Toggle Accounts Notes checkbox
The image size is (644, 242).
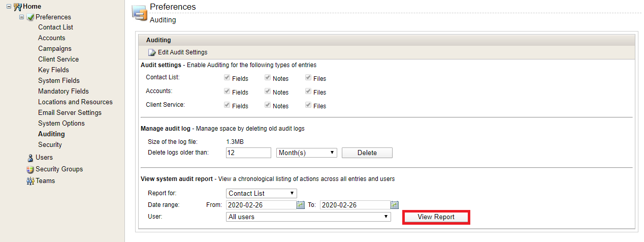click(x=267, y=92)
